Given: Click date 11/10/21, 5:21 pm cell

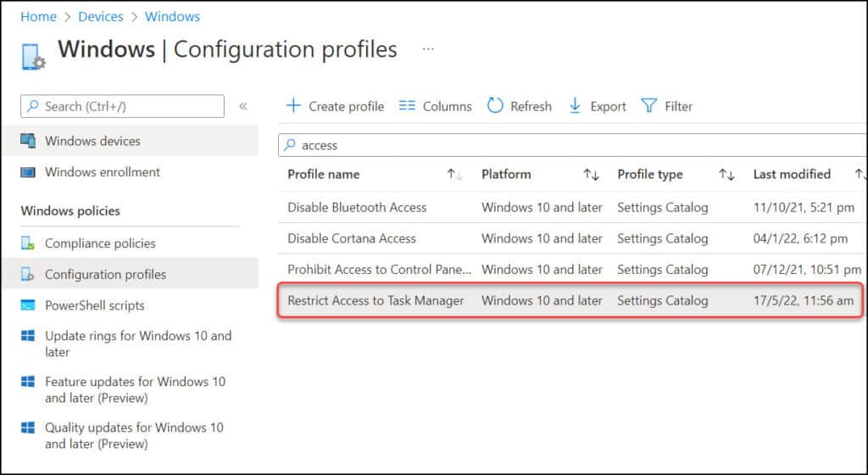Looking at the screenshot, I should [804, 207].
